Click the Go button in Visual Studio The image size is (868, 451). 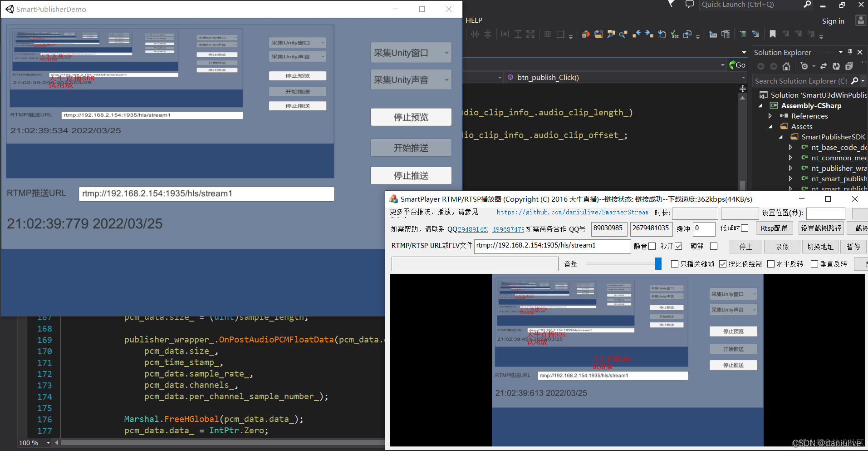coord(737,65)
